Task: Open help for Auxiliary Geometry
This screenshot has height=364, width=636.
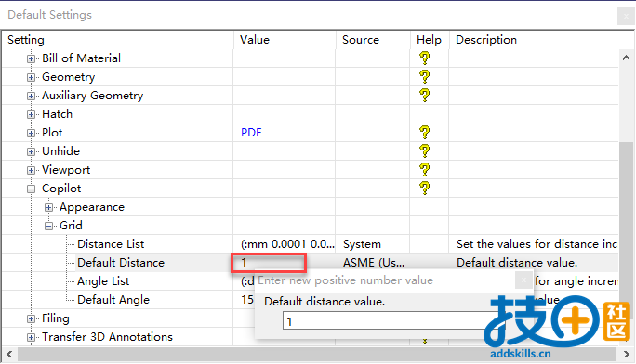Action: point(424,96)
